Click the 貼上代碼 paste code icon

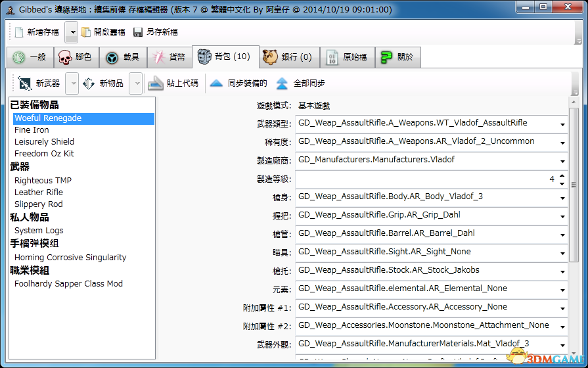[x=155, y=83]
